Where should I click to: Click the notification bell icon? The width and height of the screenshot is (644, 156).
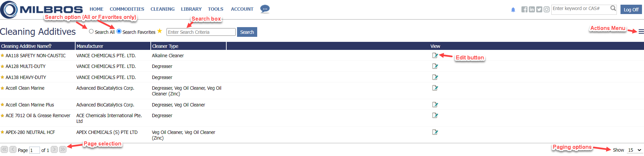point(513,10)
